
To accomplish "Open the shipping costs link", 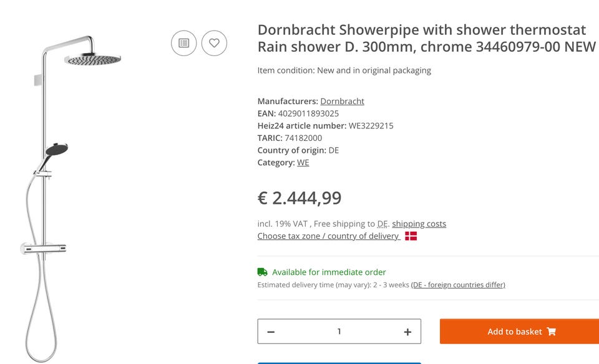I will 419,224.
